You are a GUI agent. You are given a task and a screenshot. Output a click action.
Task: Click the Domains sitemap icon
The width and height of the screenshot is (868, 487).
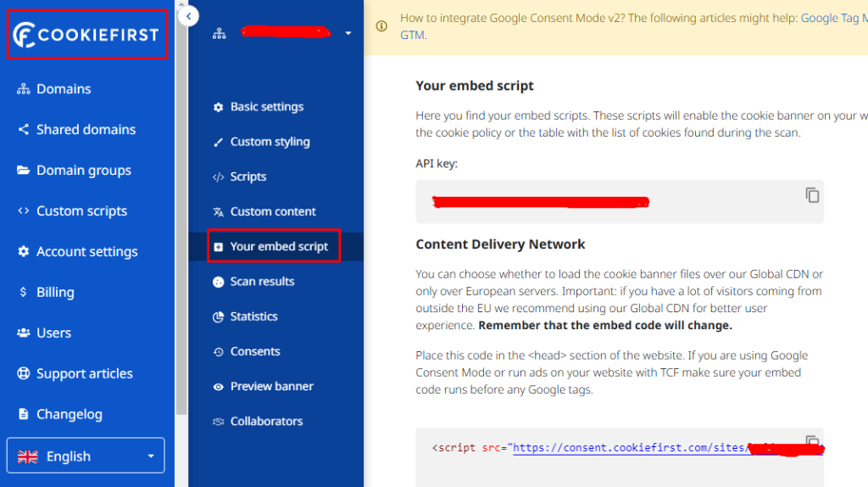pyautogui.click(x=23, y=89)
